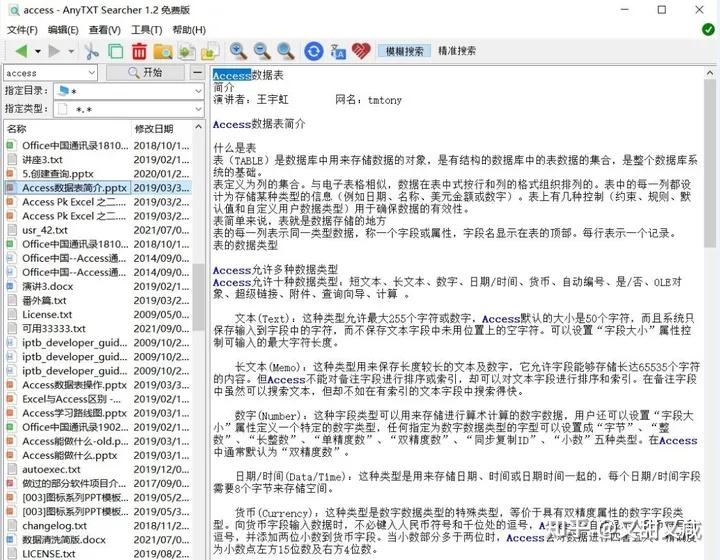Expand the search keyword combo box arrow
The width and height of the screenshot is (720, 560).
coord(92,73)
